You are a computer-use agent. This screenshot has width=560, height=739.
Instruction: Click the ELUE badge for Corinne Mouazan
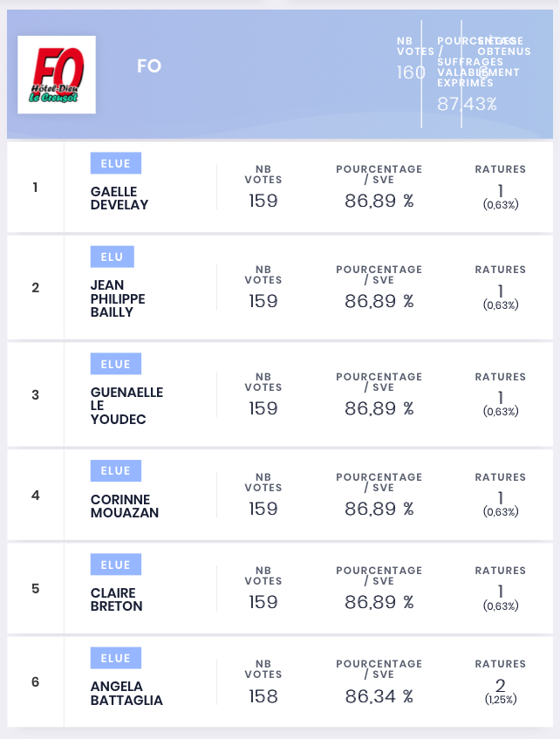click(x=115, y=470)
